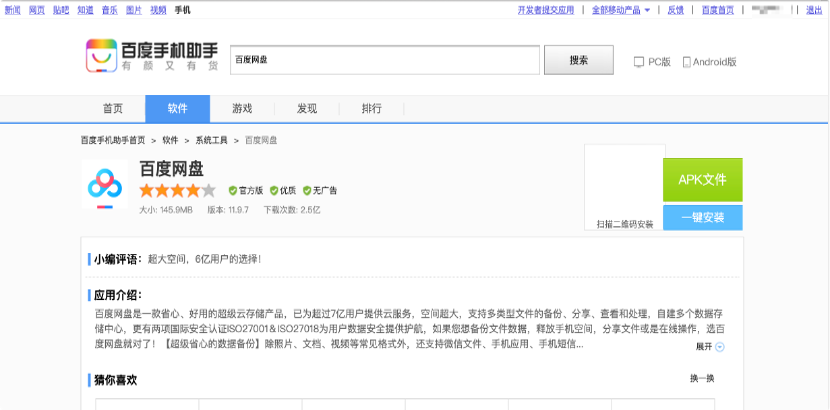The height and width of the screenshot is (410, 830).
Task: Click the Baidu Mobile Assistant logo
Action: tap(152, 56)
